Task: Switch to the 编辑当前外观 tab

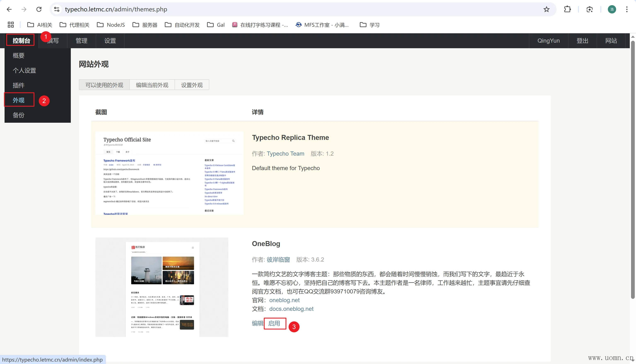Action: click(x=152, y=85)
